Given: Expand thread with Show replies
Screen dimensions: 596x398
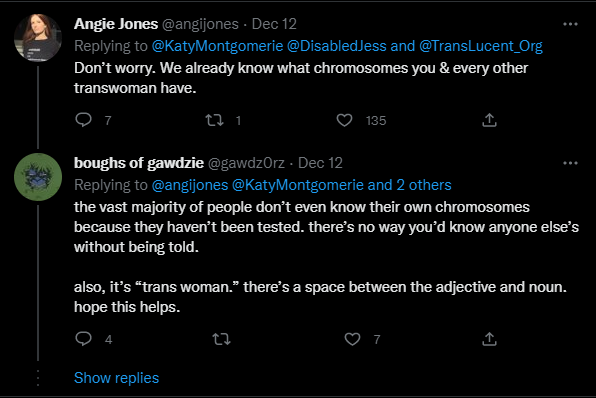Looking at the screenshot, I should [116, 378].
